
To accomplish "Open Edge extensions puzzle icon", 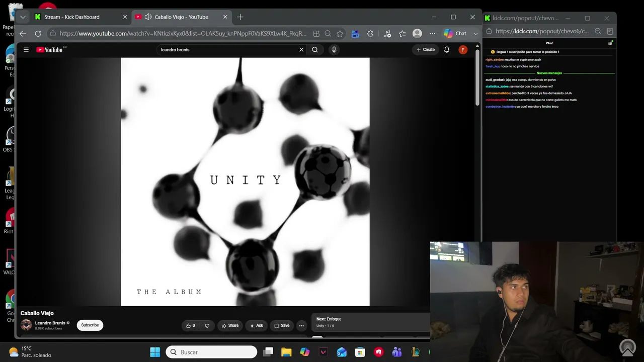I will coord(371,34).
